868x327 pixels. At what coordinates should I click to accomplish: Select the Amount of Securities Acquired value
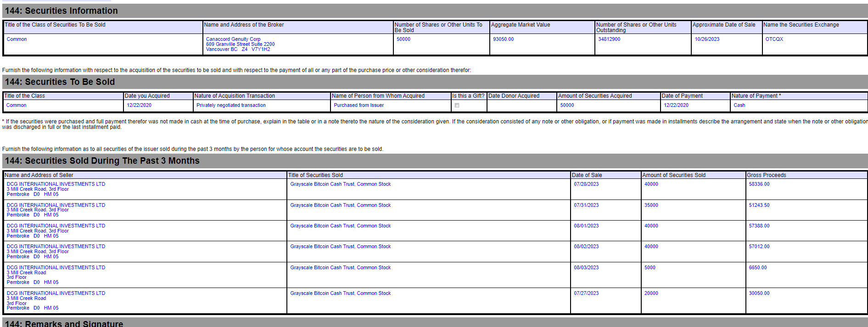pyautogui.click(x=567, y=105)
